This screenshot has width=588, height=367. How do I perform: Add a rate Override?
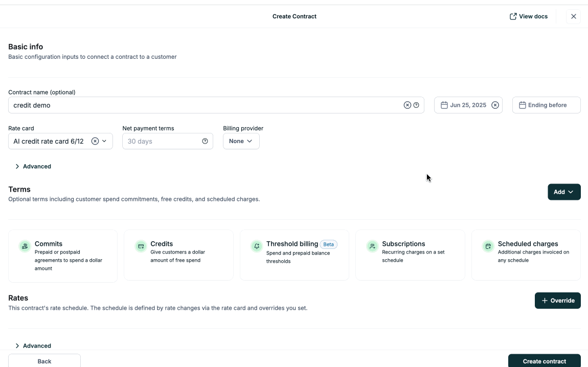point(557,301)
